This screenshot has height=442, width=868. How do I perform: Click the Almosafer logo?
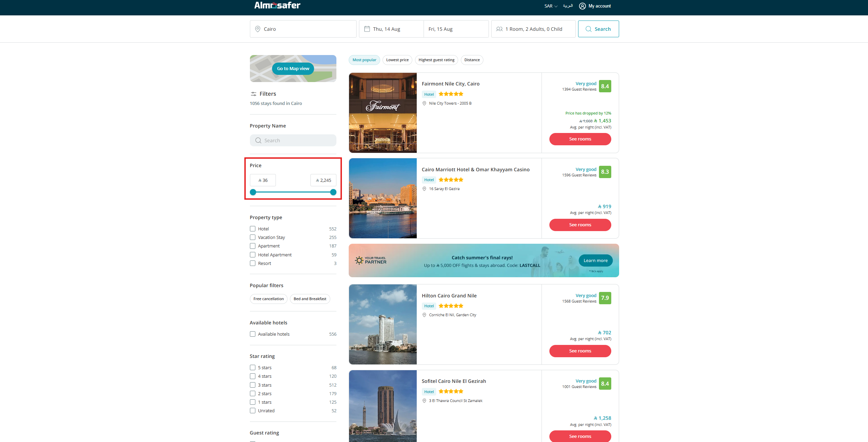coord(277,5)
